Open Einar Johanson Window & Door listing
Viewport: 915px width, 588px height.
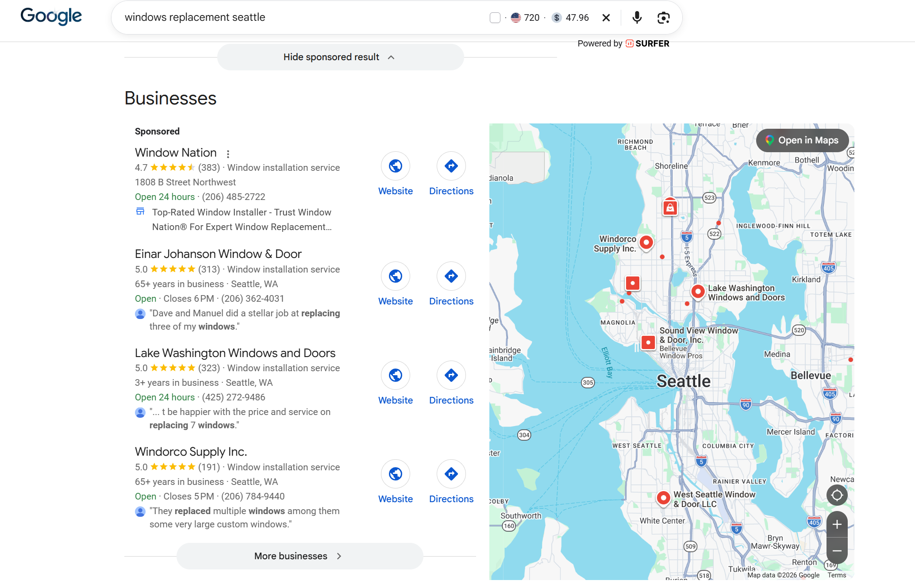(218, 254)
